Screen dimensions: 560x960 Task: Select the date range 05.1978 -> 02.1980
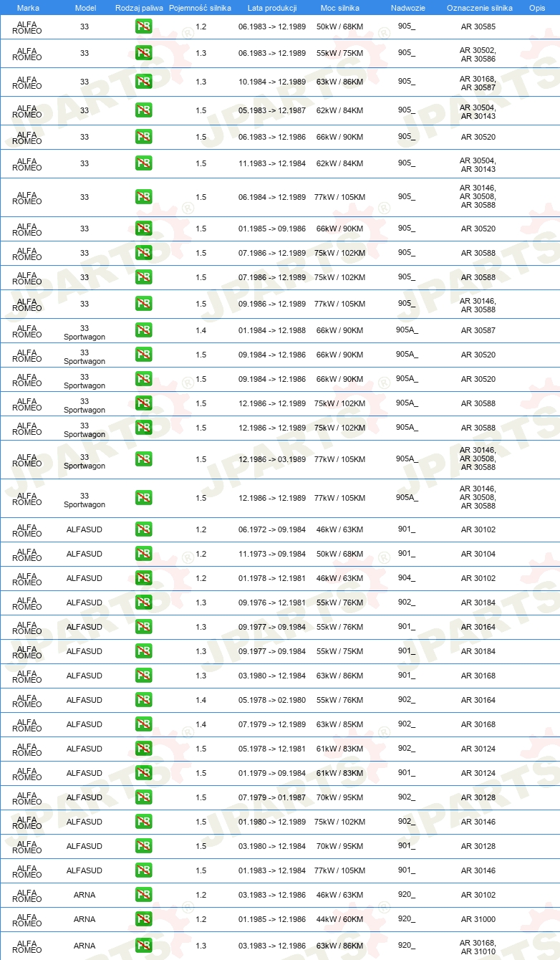272,700
